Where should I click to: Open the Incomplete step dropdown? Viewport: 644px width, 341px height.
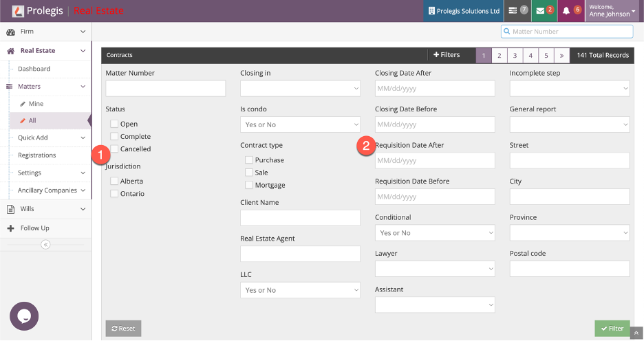[x=569, y=89]
